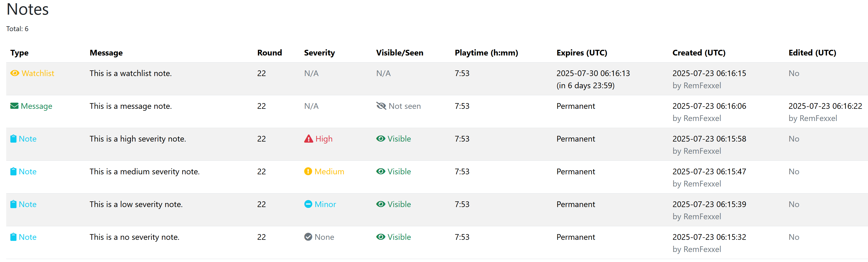
Task: Toggle the Visible eye on high severity note
Action: [x=381, y=139]
